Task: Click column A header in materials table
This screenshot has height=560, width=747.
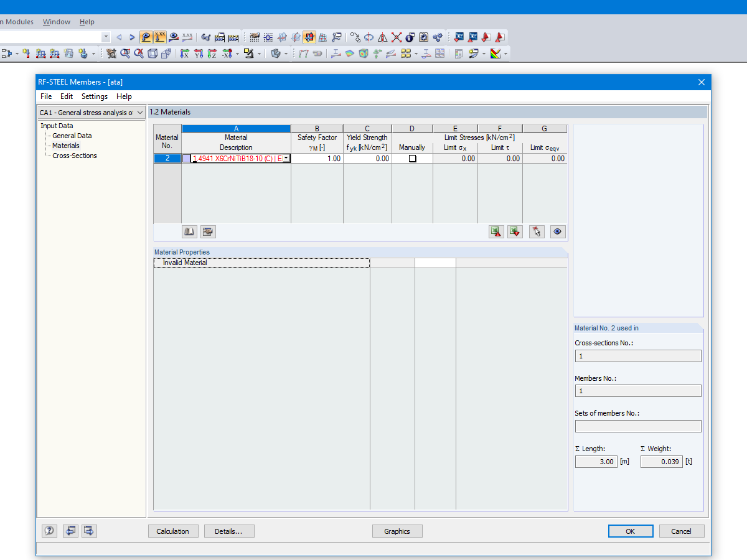Action: coord(236,129)
